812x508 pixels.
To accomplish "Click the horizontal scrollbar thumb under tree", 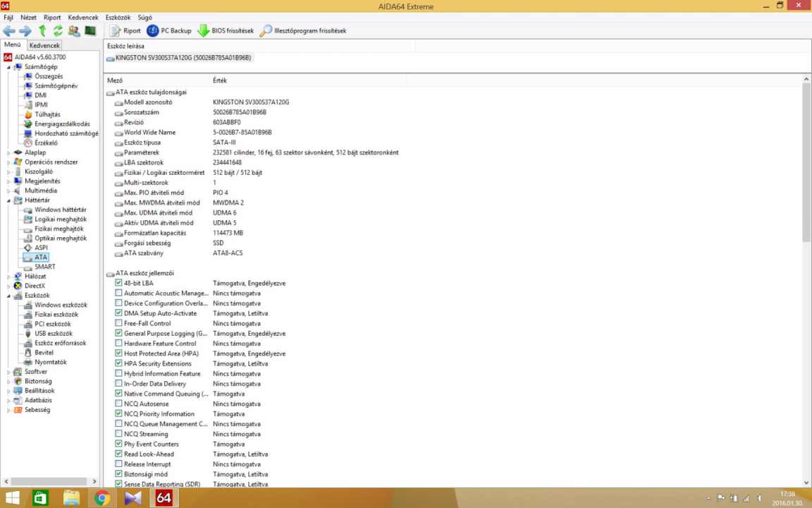I will (49, 482).
